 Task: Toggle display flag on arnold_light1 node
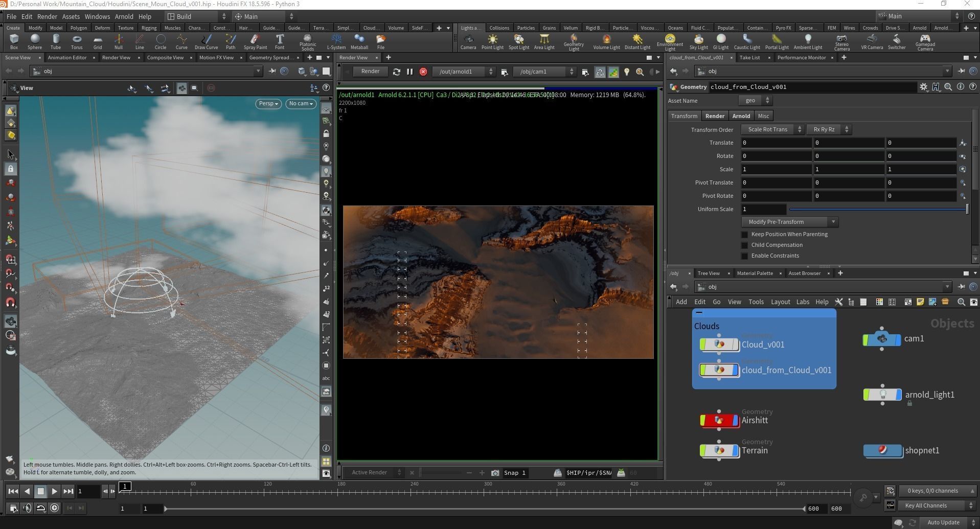coord(898,395)
